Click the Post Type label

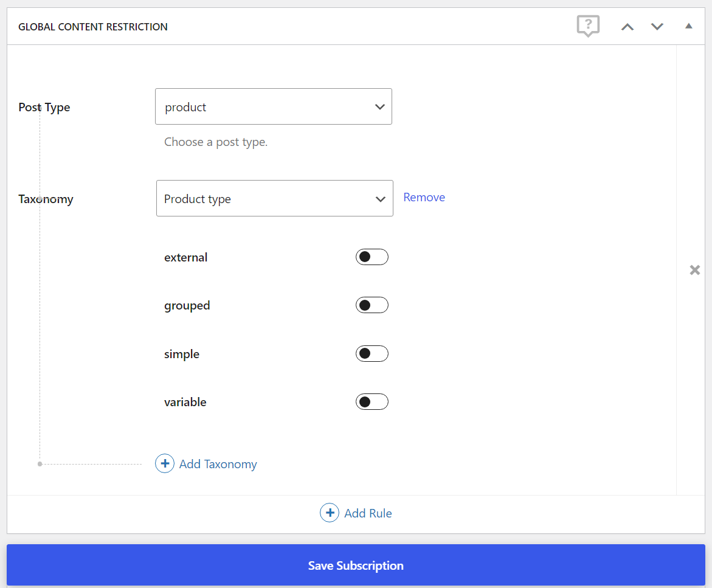click(x=44, y=107)
